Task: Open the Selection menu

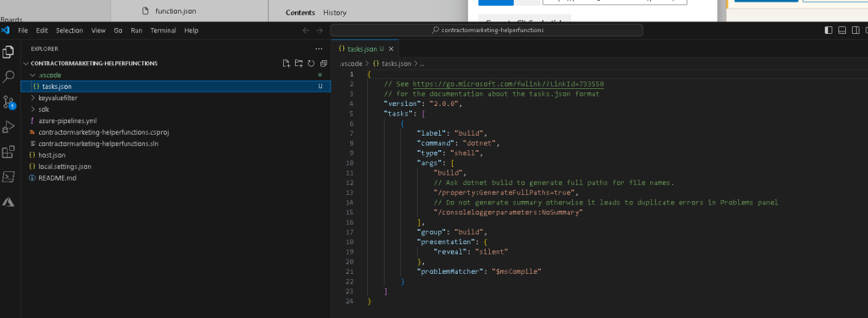Action: click(x=70, y=31)
